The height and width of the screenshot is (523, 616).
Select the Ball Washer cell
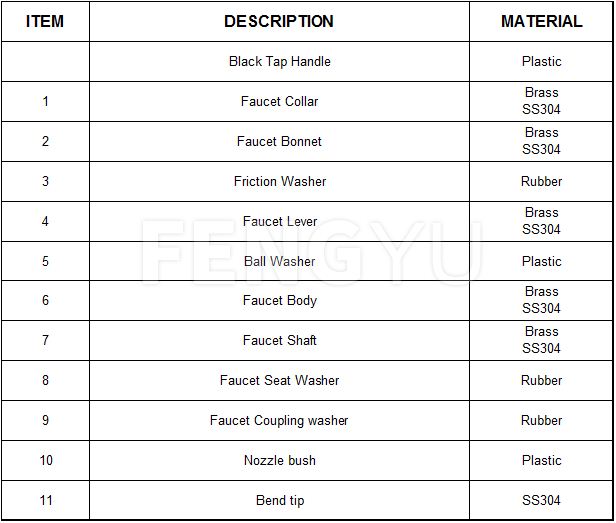point(279,261)
